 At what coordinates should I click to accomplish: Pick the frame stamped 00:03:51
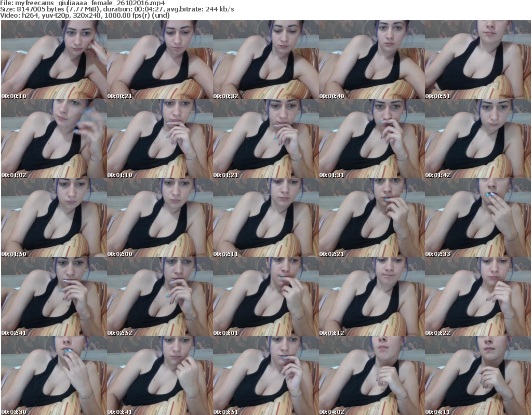coord(265,376)
